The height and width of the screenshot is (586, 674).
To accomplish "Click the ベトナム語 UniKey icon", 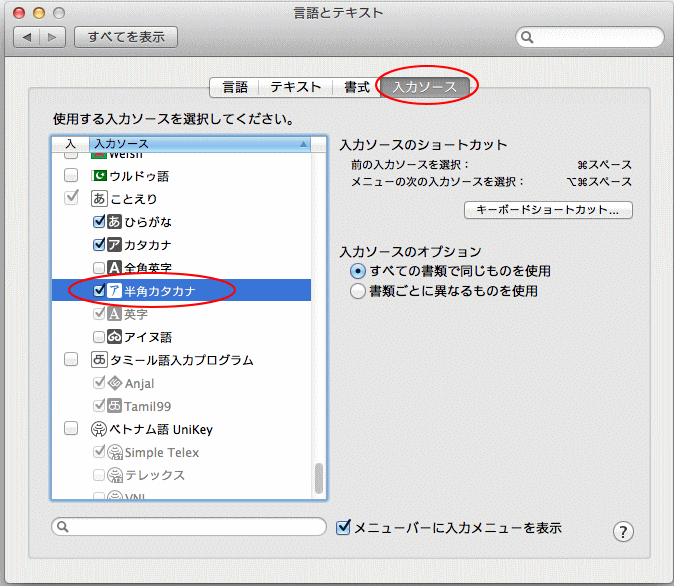I will tap(99, 429).
